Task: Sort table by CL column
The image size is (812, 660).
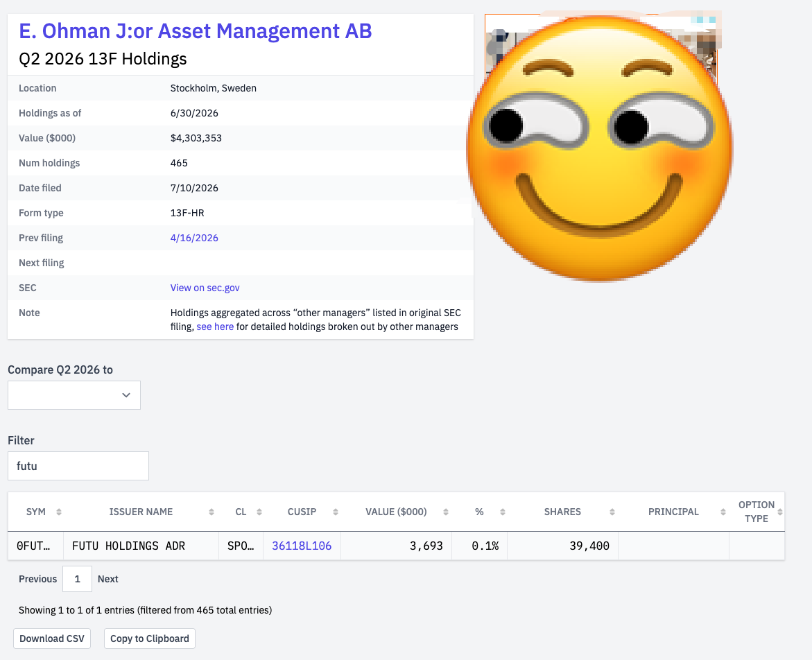Action: pos(241,512)
